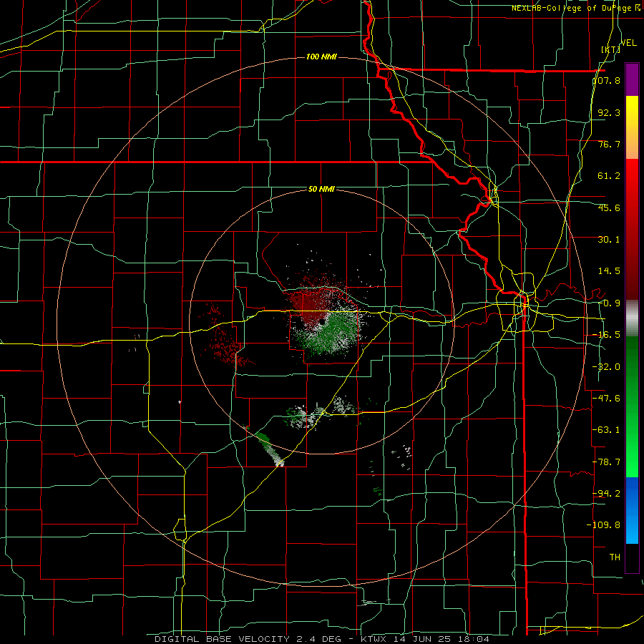This screenshot has width=644, height=644.
Task: Pick the orange segment of the color bar
Action: coord(632,143)
